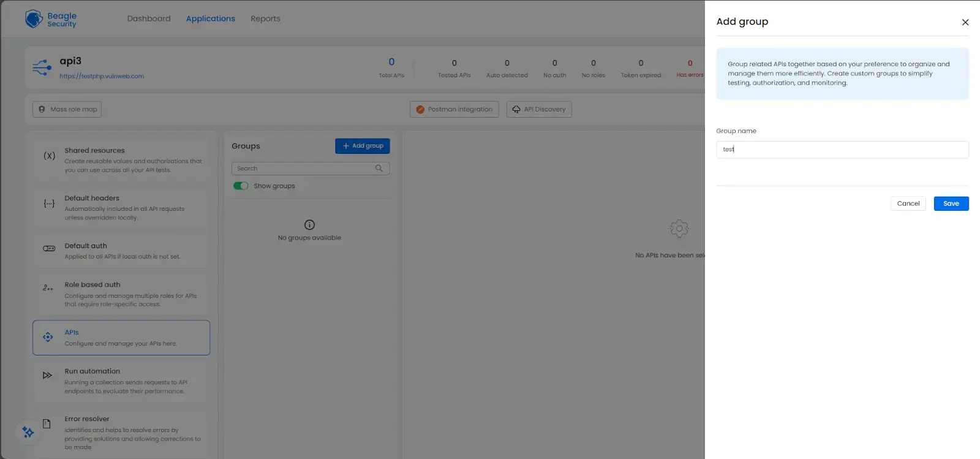Open Run automation section
The width and height of the screenshot is (980, 459).
[x=121, y=381]
